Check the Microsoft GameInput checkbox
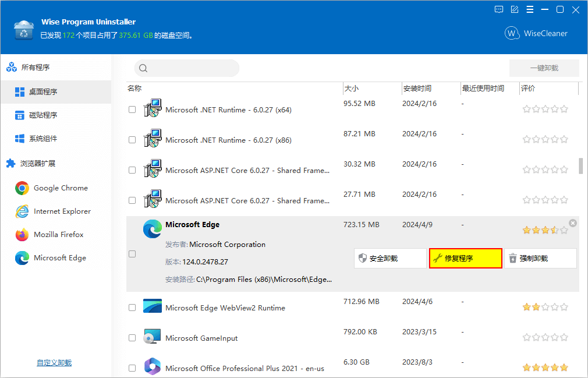 coord(132,338)
